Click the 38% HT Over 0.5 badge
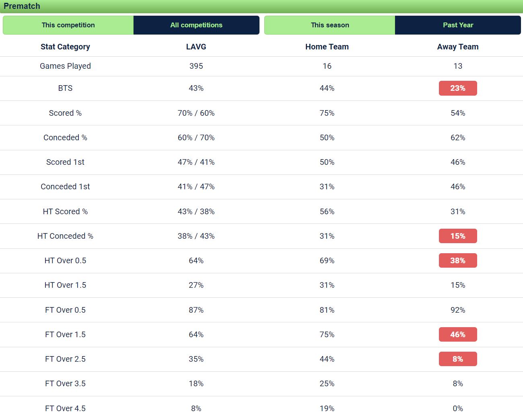This screenshot has height=420, width=523. pos(458,260)
